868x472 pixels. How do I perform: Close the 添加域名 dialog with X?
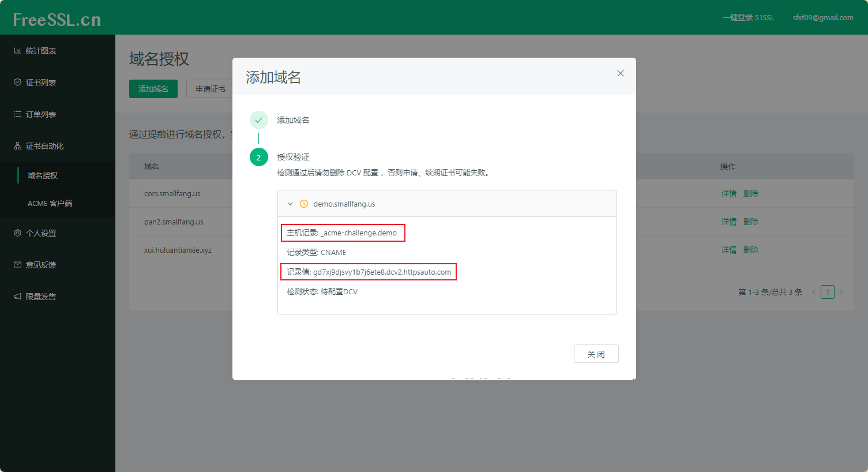pos(621,73)
